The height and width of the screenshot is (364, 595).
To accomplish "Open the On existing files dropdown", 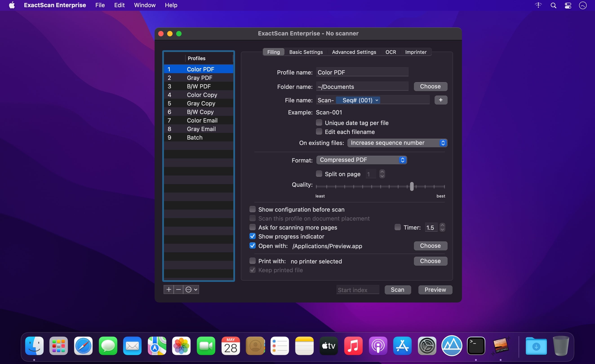I will (397, 143).
